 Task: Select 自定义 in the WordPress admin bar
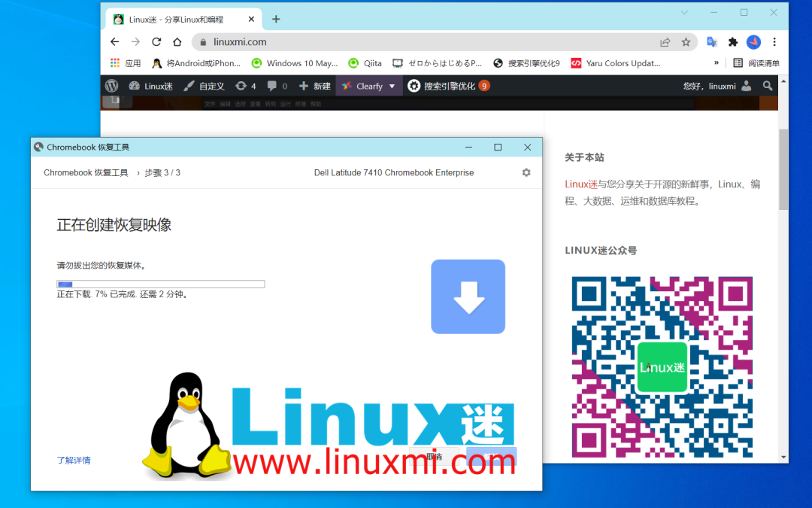click(x=209, y=86)
